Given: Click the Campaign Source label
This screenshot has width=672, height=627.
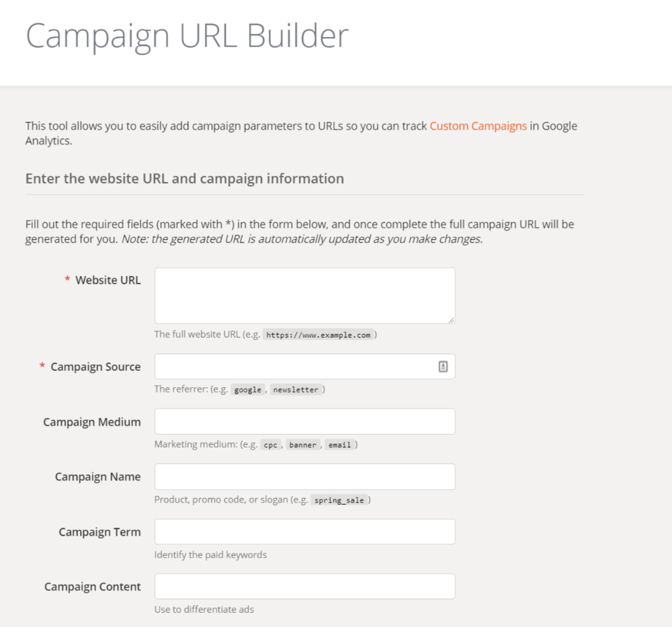Looking at the screenshot, I should [95, 367].
